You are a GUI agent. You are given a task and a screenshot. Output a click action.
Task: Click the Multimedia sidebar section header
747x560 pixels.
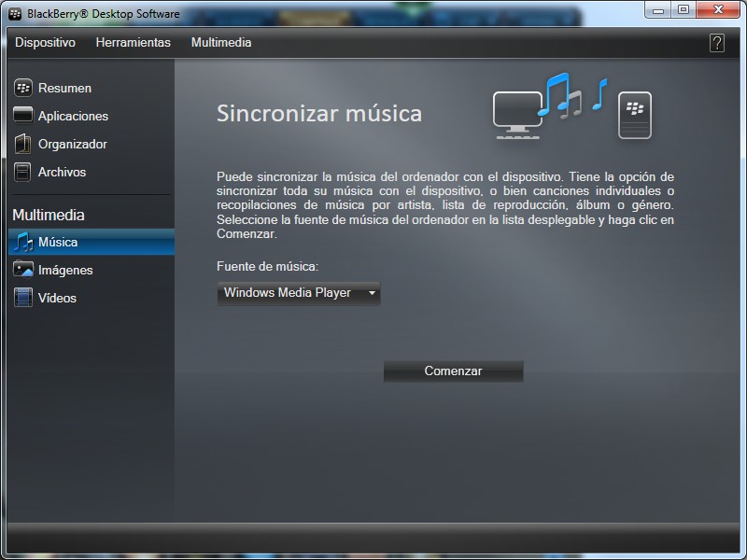49,215
